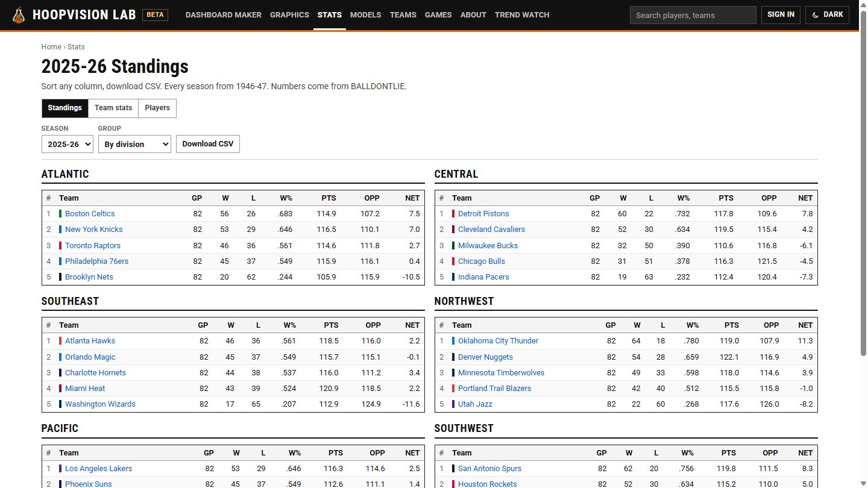Open the ABOUT nav item
This screenshot has height=488, width=868.
point(473,15)
